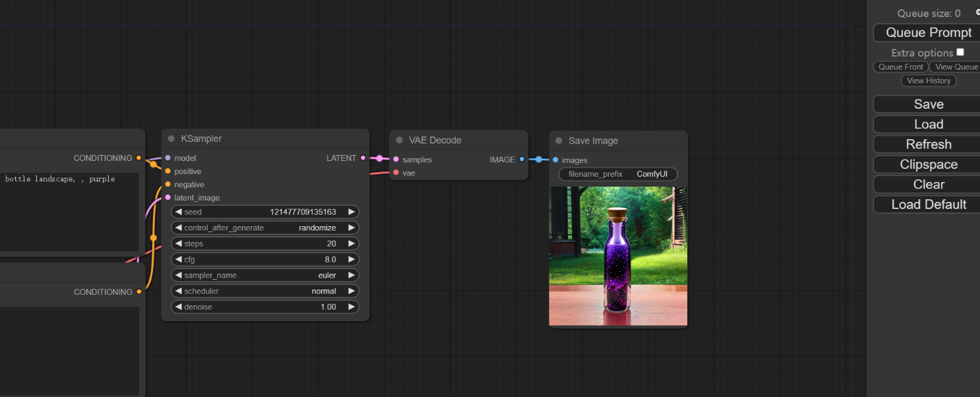
Task: Decrease the steps value with left arrow
Action: tap(178, 244)
